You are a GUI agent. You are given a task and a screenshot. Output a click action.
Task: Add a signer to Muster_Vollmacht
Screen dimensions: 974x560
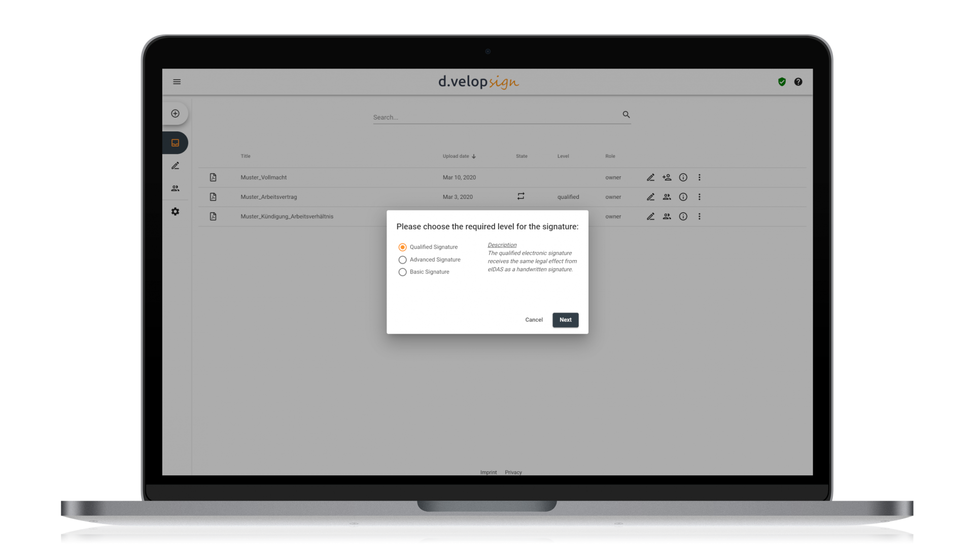click(x=667, y=177)
